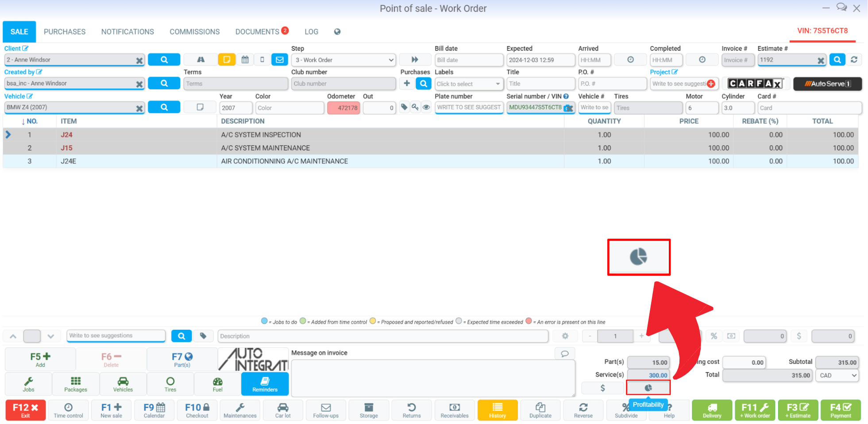This screenshot has height=424, width=868.
Task: Open the Car lot button
Action: (x=283, y=410)
